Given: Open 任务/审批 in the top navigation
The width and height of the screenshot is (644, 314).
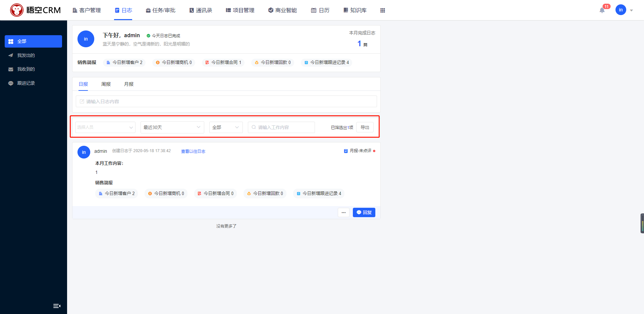Looking at the screenshot, I should [160, 10].
